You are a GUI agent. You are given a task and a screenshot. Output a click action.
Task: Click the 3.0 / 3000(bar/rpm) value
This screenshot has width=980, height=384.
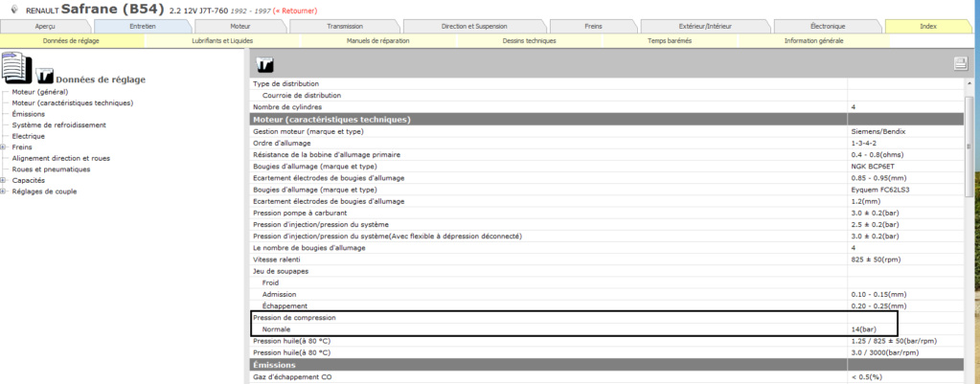[x=885, y=352]
